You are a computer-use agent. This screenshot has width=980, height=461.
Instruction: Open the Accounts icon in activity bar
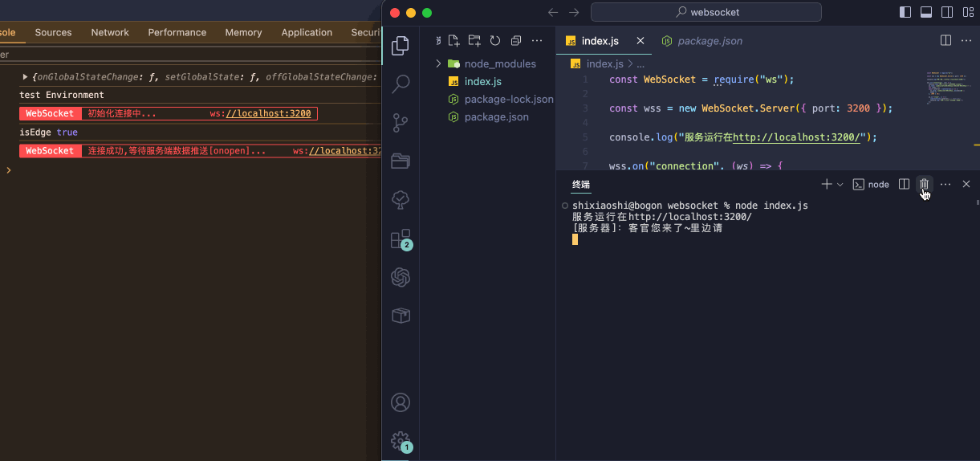[x=401, y=402]
